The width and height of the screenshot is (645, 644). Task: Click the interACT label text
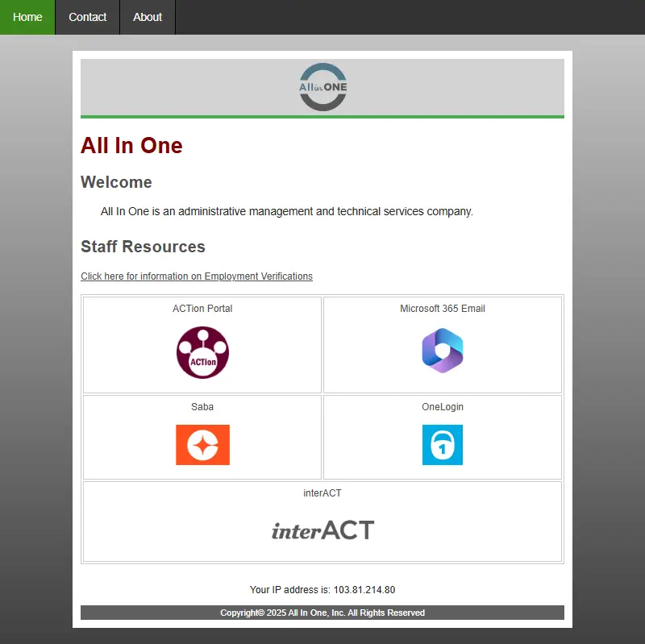point(322,493)
